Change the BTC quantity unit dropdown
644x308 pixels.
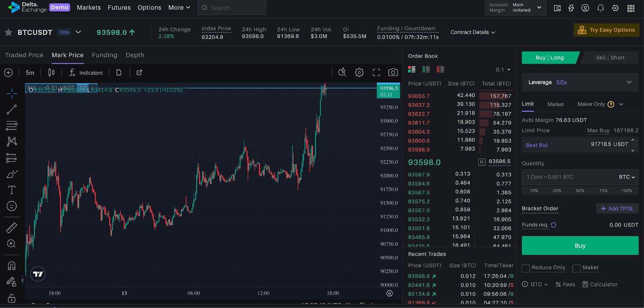[x=627, y=177]
